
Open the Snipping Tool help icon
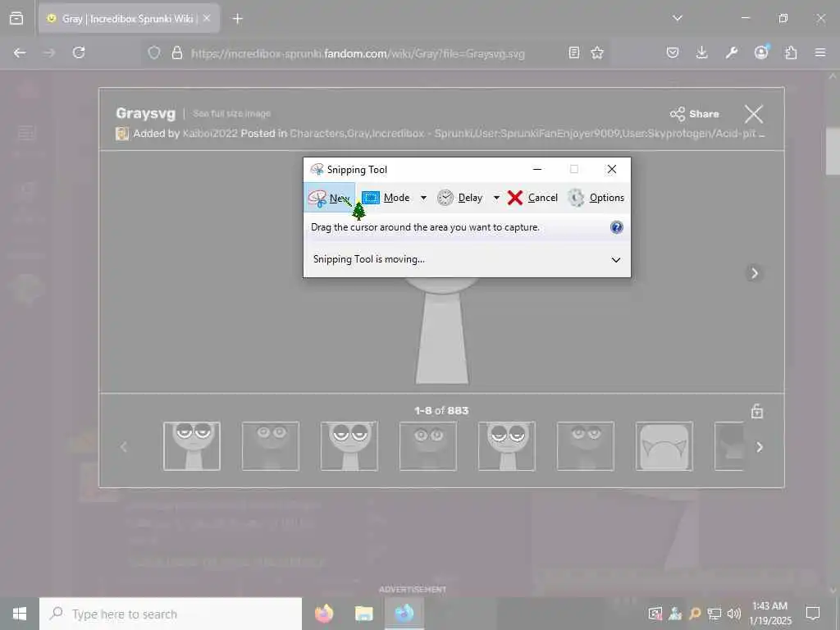point(617,227)
